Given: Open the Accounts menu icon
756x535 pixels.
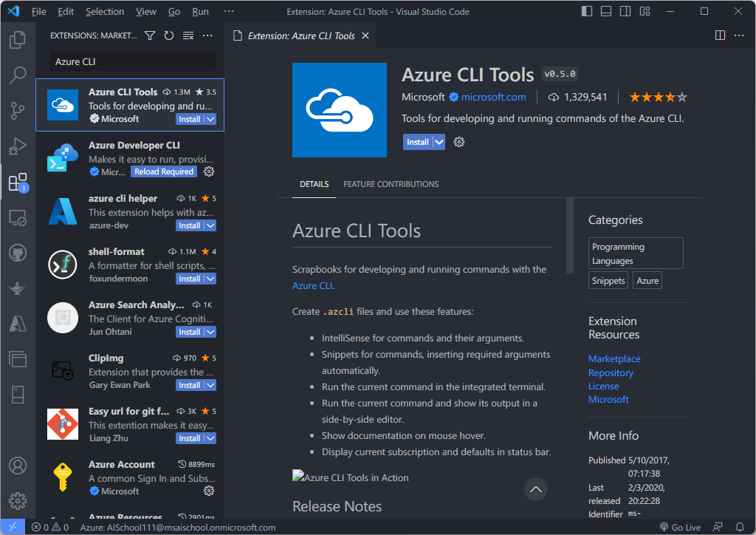Looking at the screenshot, I should point(18,466).
